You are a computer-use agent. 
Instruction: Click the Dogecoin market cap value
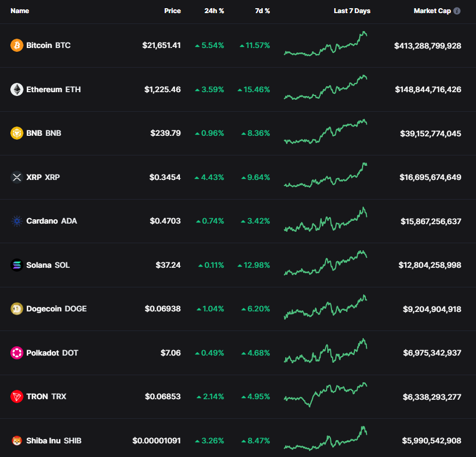pos(432,309)
